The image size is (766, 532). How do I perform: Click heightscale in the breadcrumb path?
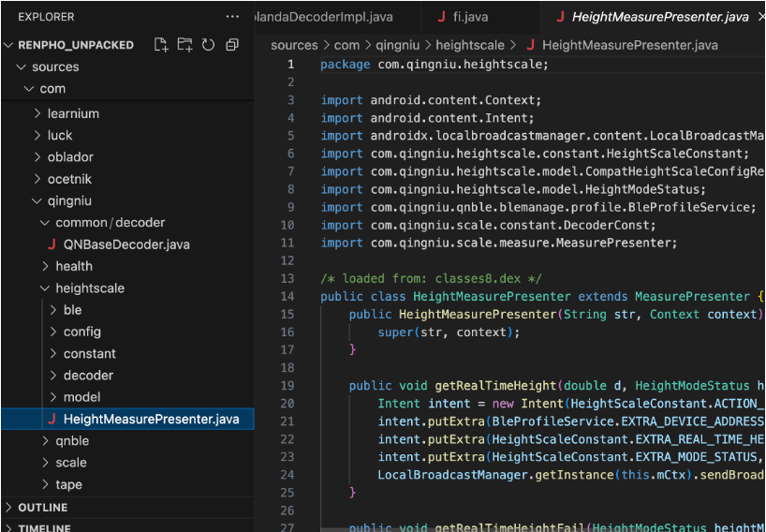pyautogui.click(x=476, y=45)
